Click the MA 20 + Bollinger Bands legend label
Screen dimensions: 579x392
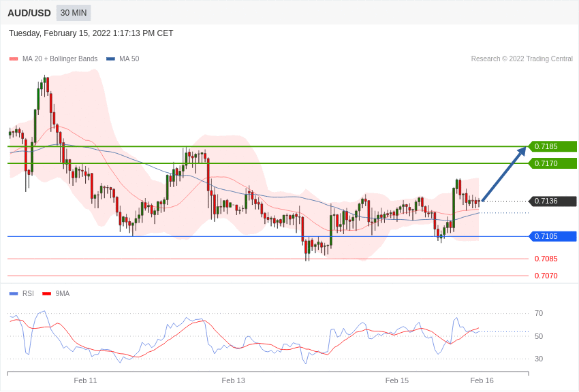(x=60, y=59)
